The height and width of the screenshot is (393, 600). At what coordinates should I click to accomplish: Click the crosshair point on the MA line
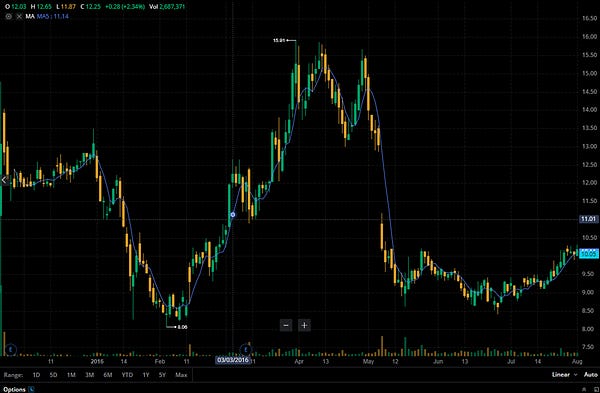click(x=233, y=215)
